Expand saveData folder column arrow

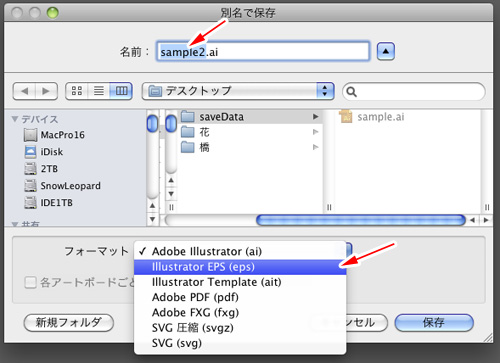315,117
